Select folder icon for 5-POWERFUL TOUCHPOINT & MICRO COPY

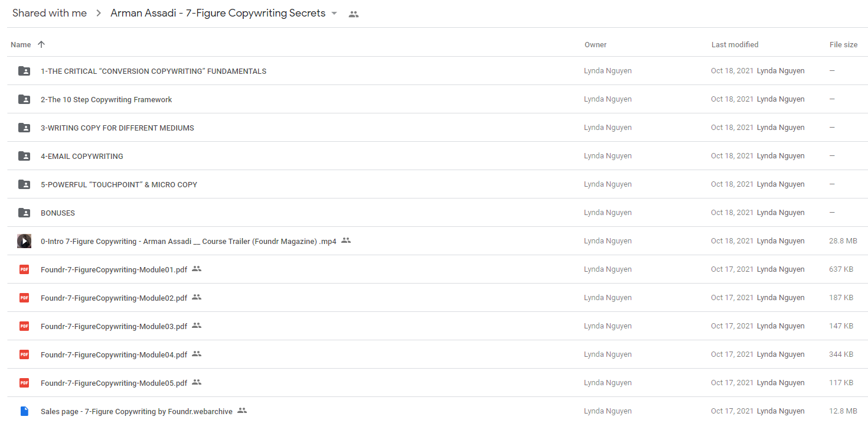[x=24, y=184]
